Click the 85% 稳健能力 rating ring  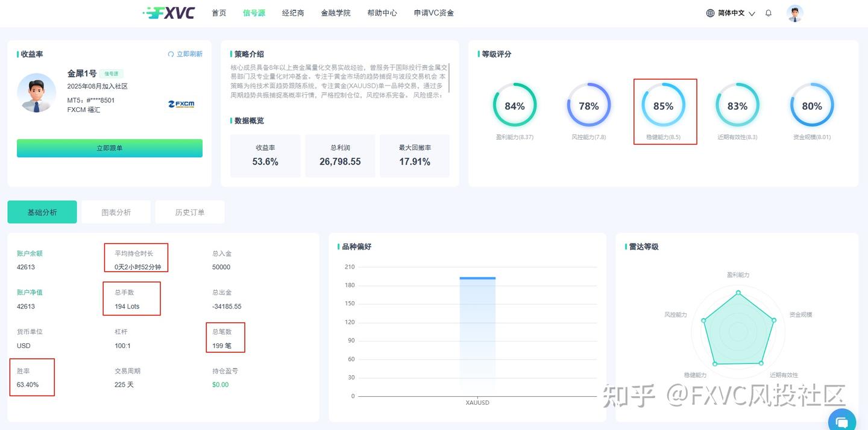[x=664, y=105]
